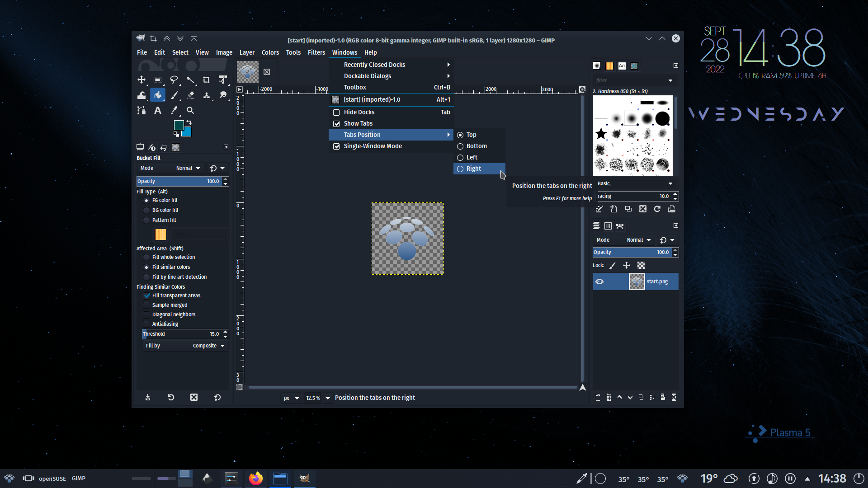Viewport: 868px width, 488px height.
Task: Select the start.png layer thumbnail
Action: pos(637,282)
